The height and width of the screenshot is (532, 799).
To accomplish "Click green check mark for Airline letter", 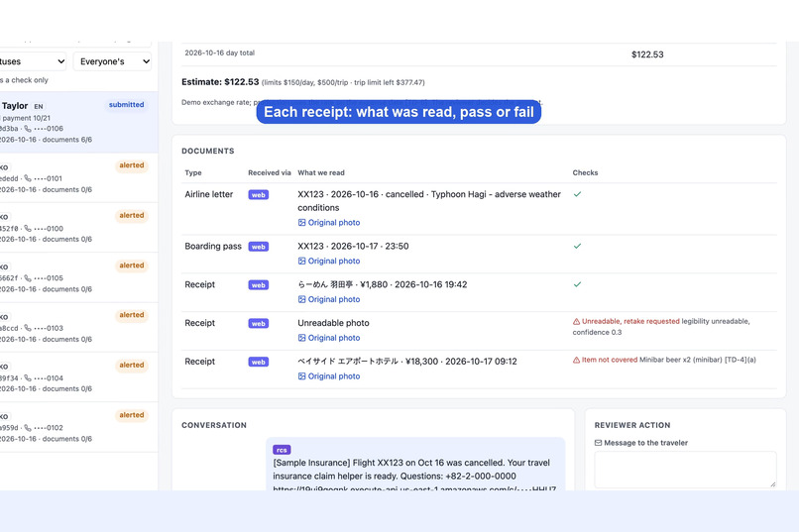I will [x=577, y=194].
